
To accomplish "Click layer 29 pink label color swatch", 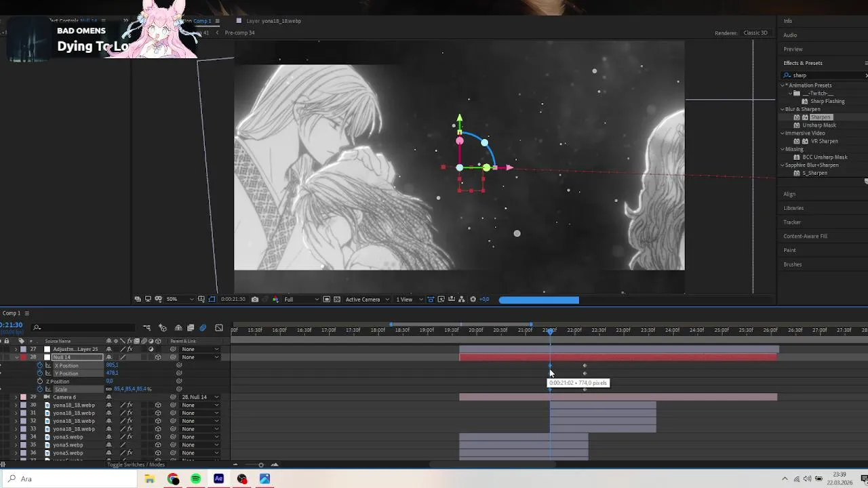I will point(24,397).
